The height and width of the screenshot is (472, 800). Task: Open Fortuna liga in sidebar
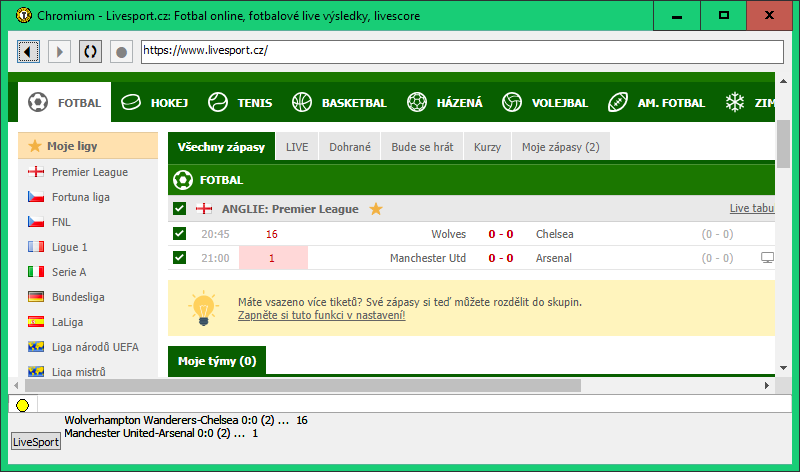click(x=81, y=197)
